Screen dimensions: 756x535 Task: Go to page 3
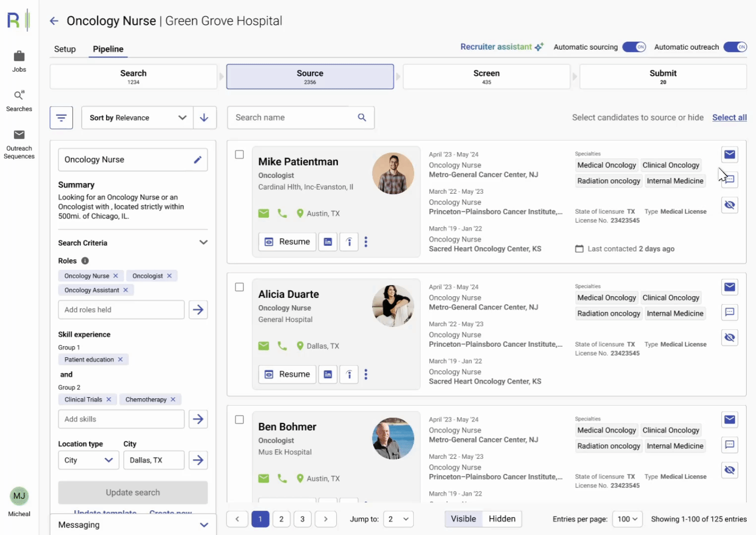coord(303,519)
